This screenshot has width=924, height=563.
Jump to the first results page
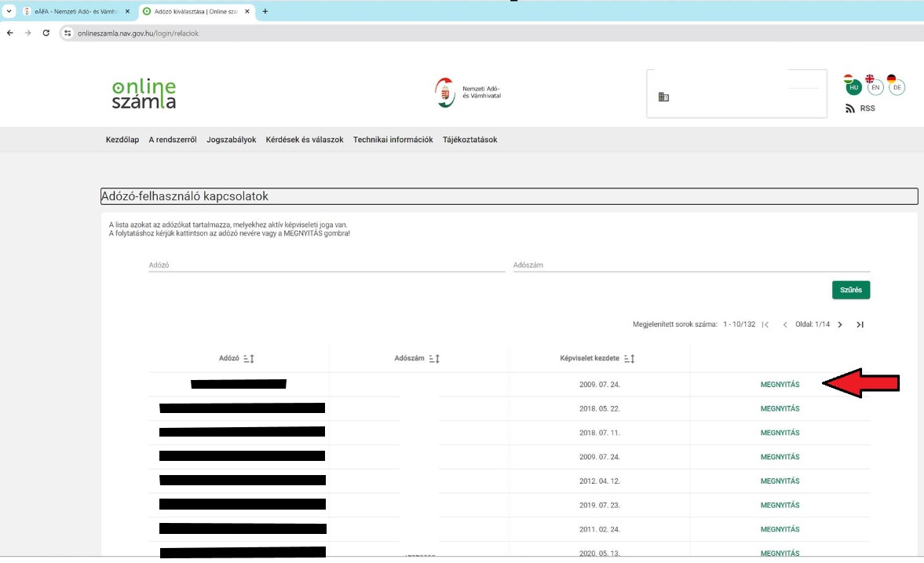[x=765, y=324]
